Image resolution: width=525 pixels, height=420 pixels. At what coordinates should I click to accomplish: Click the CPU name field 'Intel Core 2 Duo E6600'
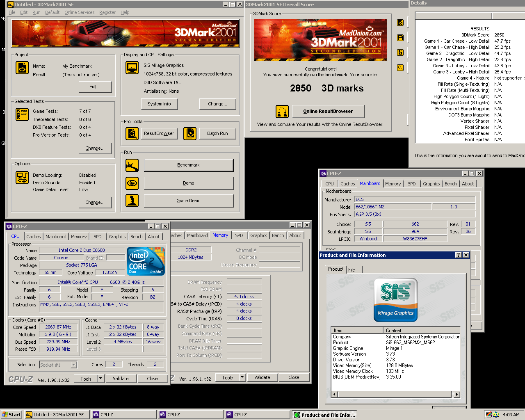click(82, 250)
